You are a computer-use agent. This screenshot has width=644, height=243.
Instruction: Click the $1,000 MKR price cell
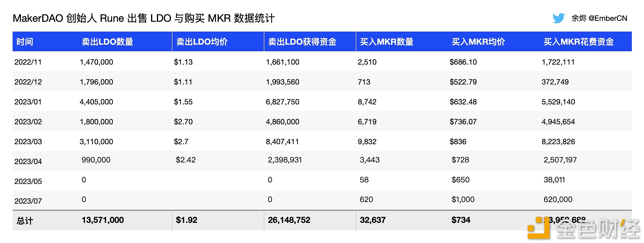463,200
